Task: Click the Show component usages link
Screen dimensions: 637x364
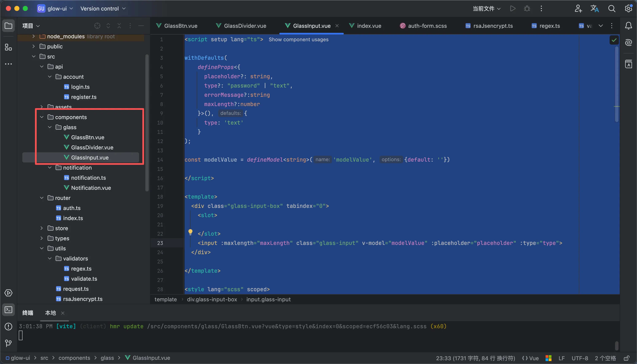Action: point(298,40)
